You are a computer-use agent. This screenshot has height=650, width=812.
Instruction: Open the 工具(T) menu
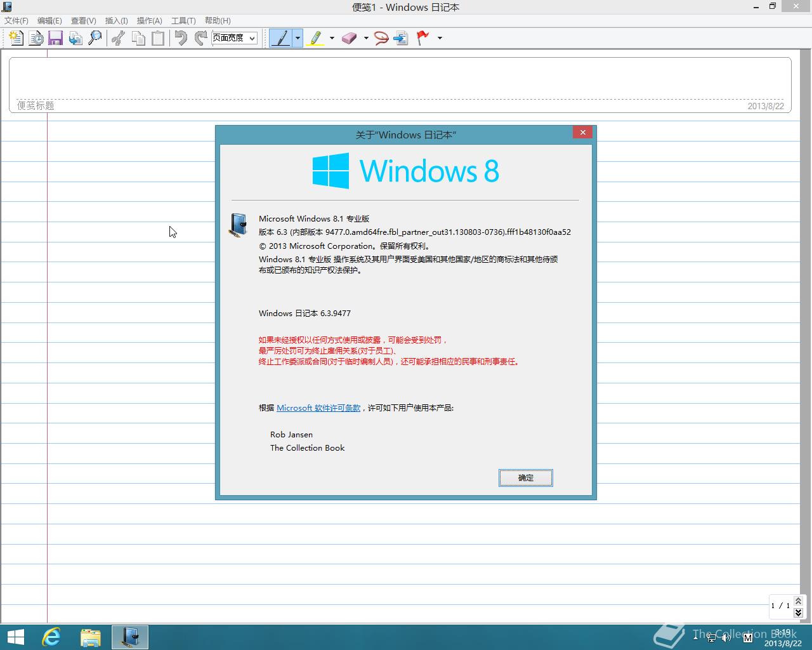pyautogui.click(x=183, y=21)
